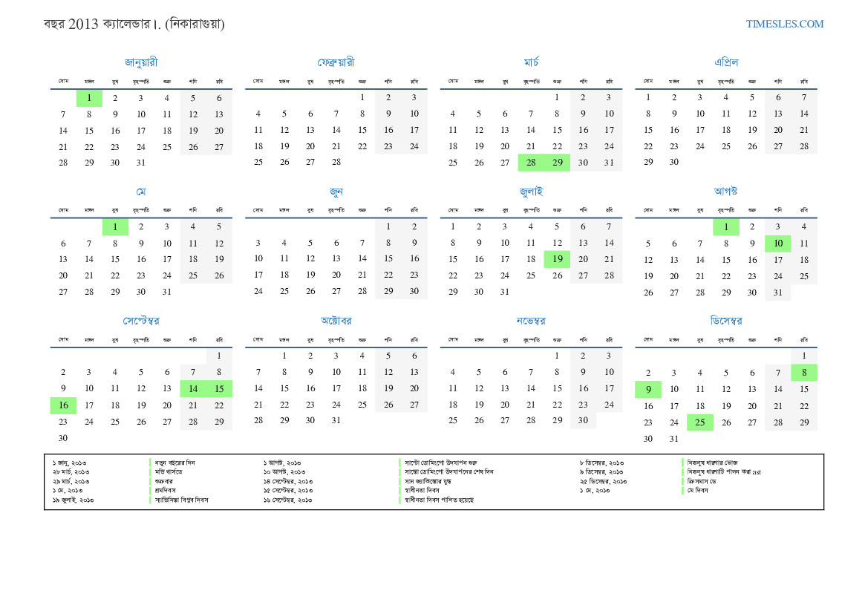The height and width of the screenshot is (614, 868).
Task: Click legend date '১৯ জুলাই, ২০১৩'
Action: click(73, 500)
